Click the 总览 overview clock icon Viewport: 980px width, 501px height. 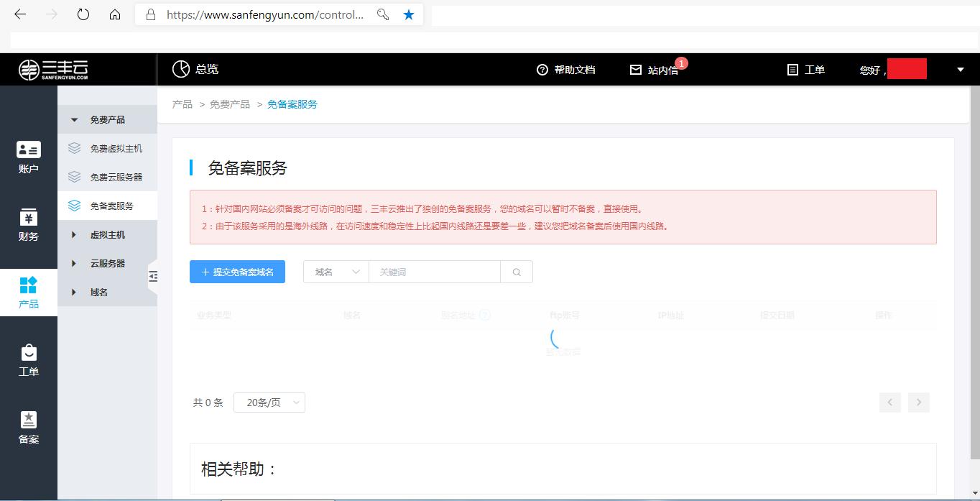tap(180, 69)
